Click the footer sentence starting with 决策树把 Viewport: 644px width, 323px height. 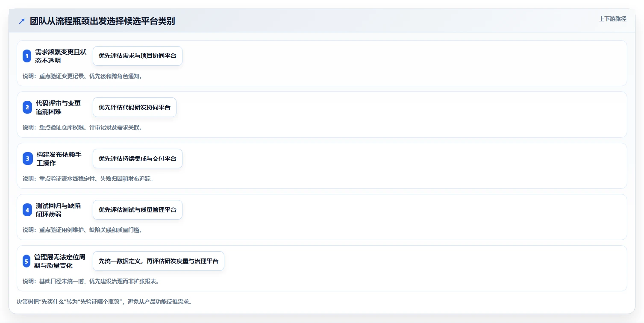(105, 302)
